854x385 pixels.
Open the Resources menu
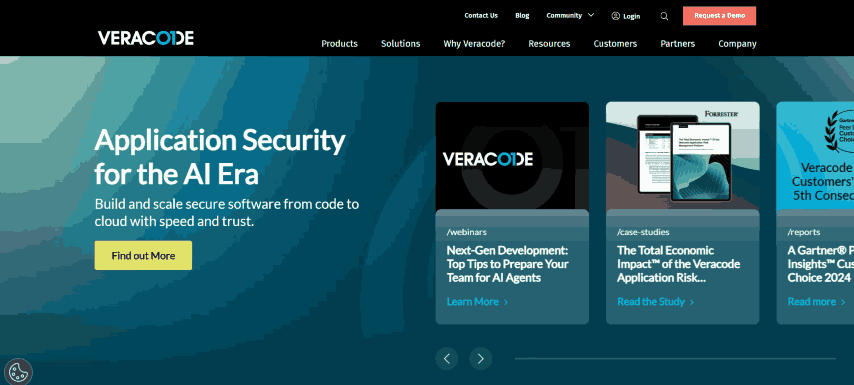(549, 44)
